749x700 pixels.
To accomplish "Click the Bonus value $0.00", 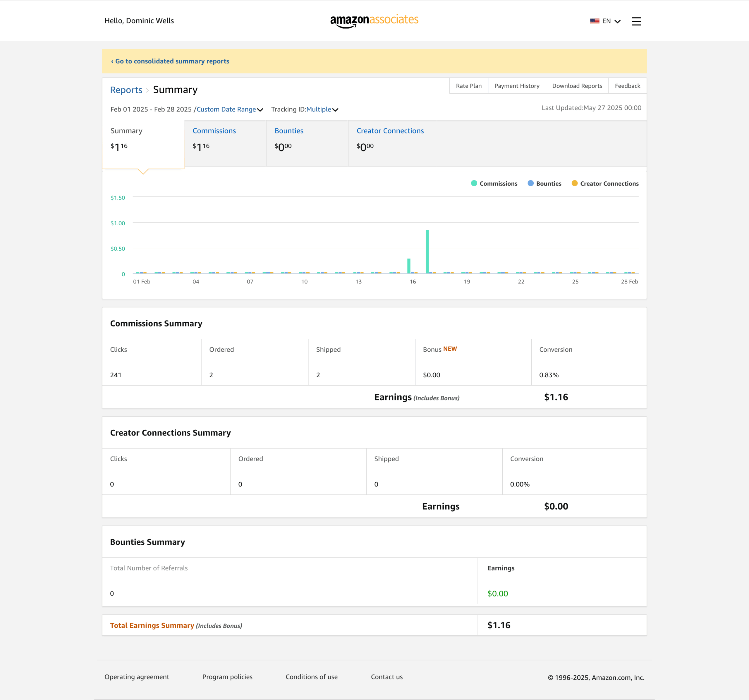I will 431,375.
